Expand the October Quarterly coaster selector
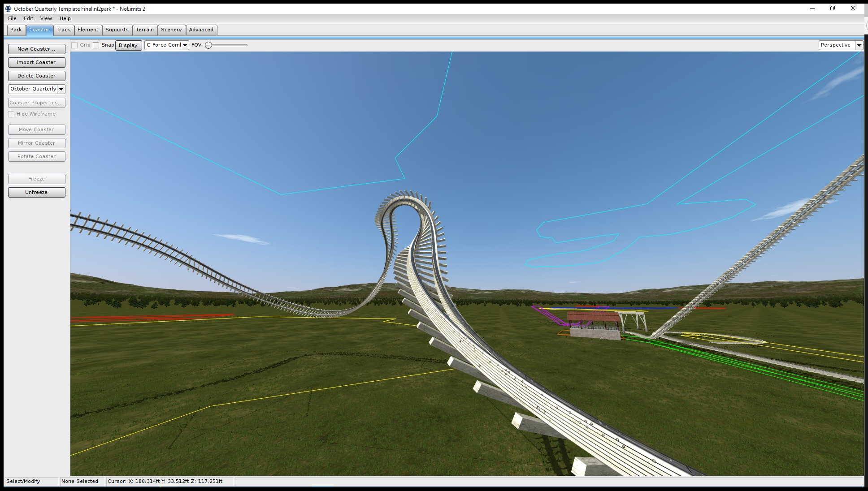The image size is (868, 491). (x=61, y=89)
